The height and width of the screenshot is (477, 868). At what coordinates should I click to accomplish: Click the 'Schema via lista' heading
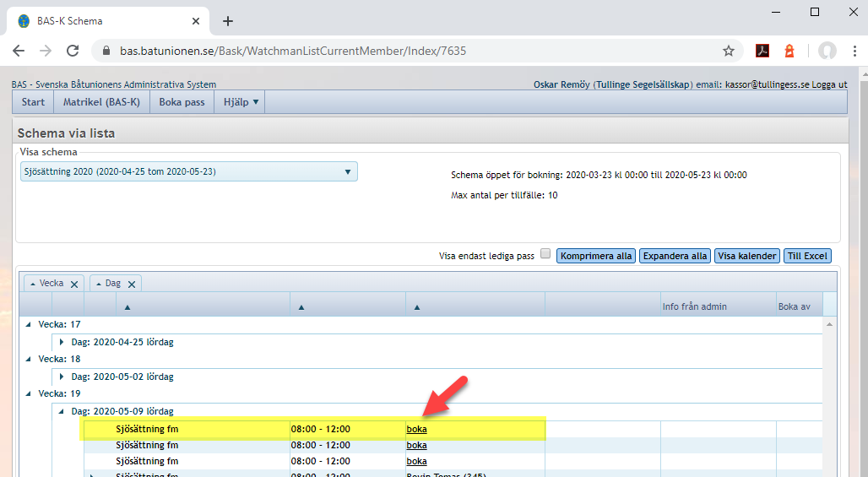pos(66,133)
